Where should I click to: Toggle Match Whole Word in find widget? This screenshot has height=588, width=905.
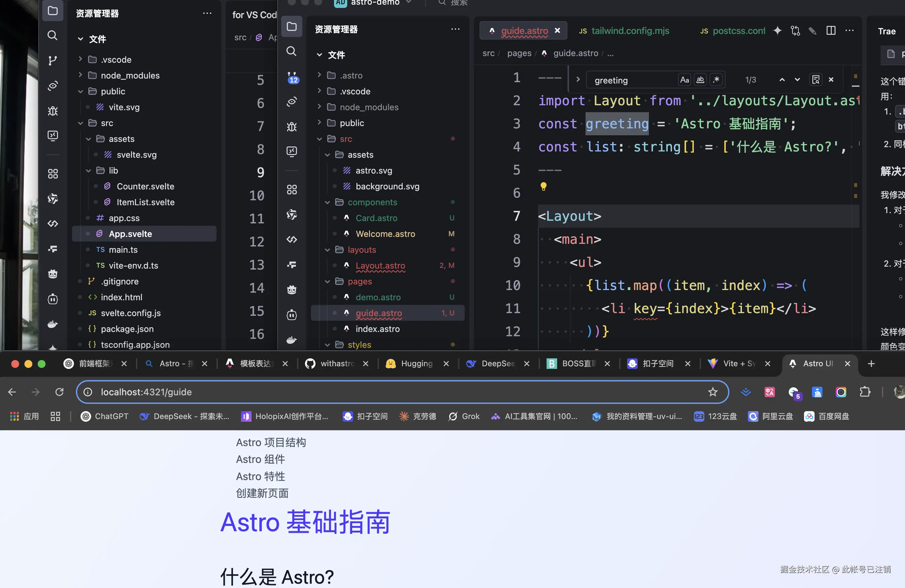(x=700, y=80)
